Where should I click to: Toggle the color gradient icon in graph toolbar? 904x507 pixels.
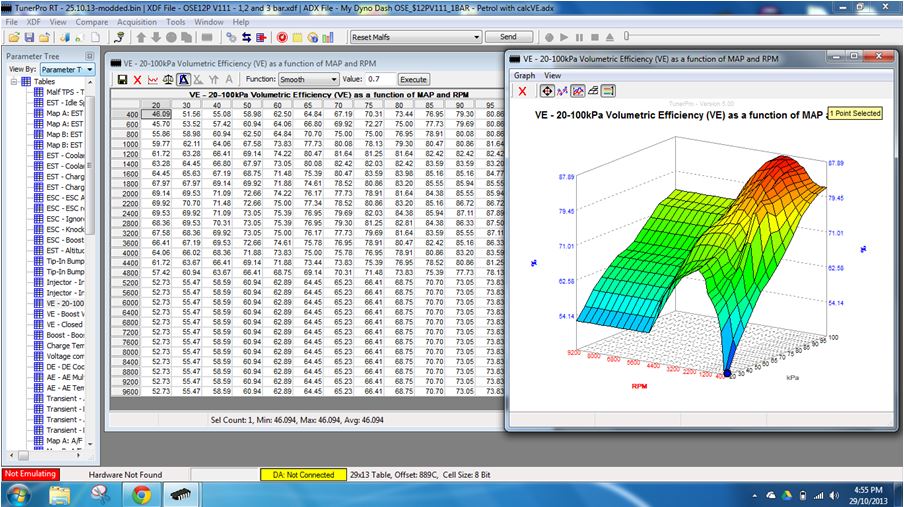[608, 91]
